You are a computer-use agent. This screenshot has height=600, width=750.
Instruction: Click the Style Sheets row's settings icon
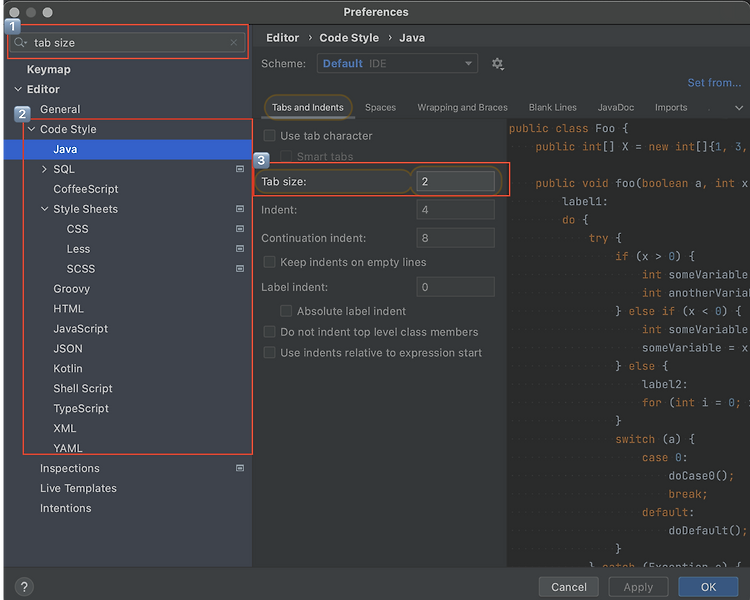pos(240,209)
